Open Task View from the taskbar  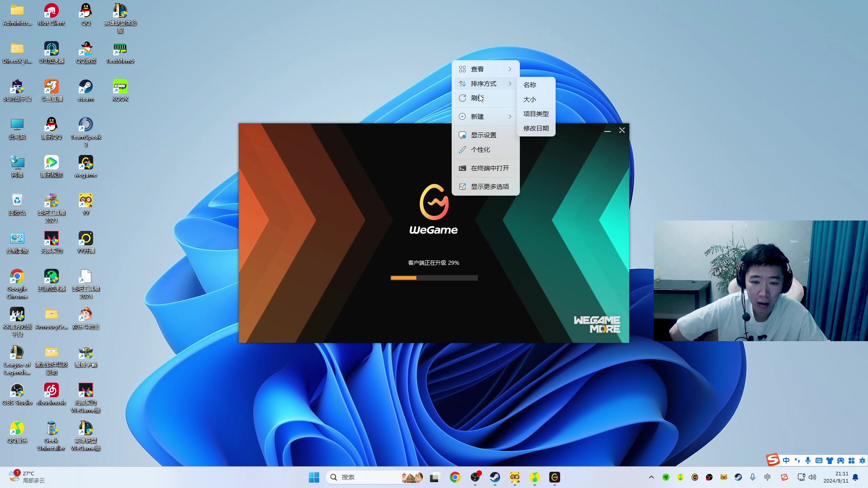(434, 477)
